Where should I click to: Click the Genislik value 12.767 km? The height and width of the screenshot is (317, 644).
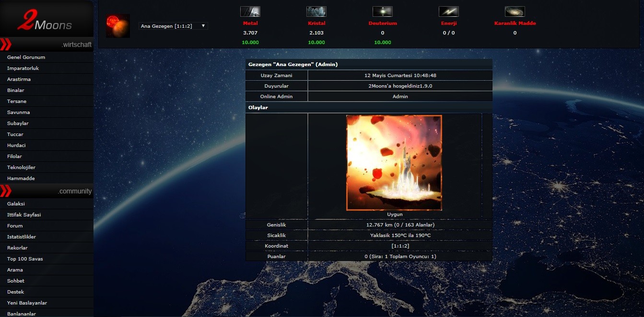400,225
